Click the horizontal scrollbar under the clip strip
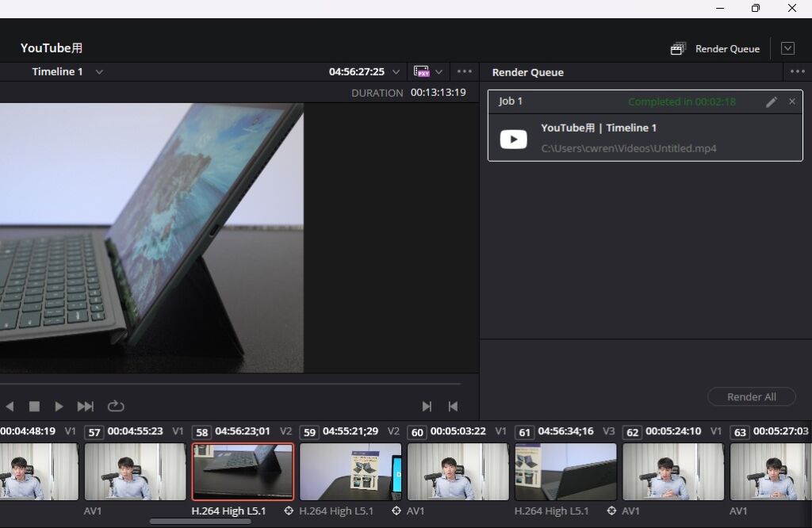Viewport: 812px width, 528px height. pyautogui.click(x=201, y=522)
